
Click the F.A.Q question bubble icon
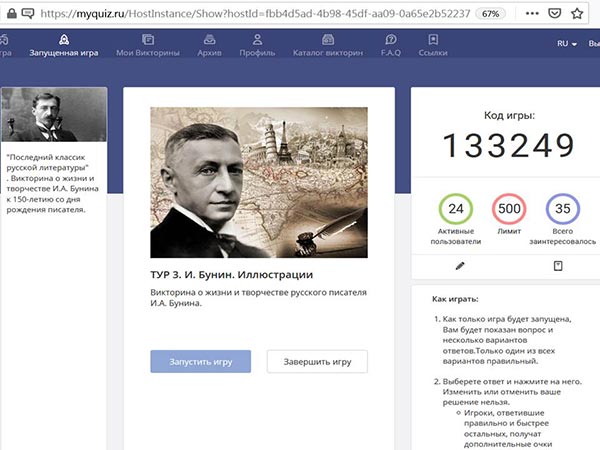coord(391,39)
